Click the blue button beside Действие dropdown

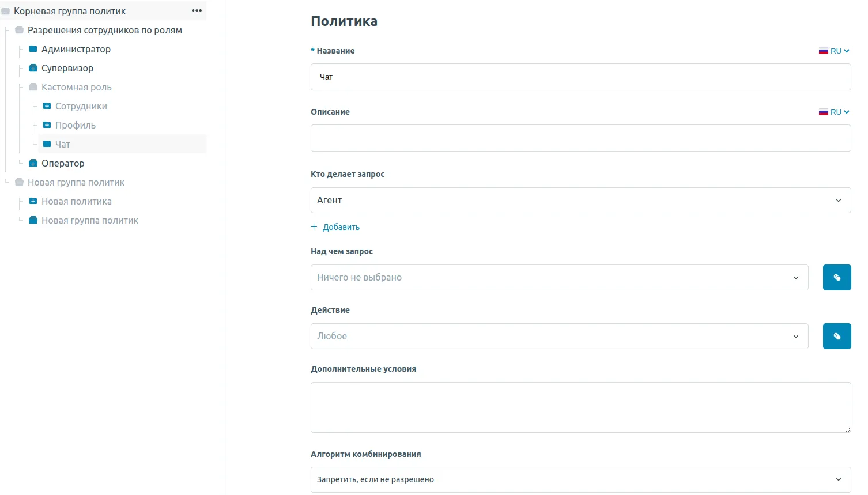pos(836,337)
